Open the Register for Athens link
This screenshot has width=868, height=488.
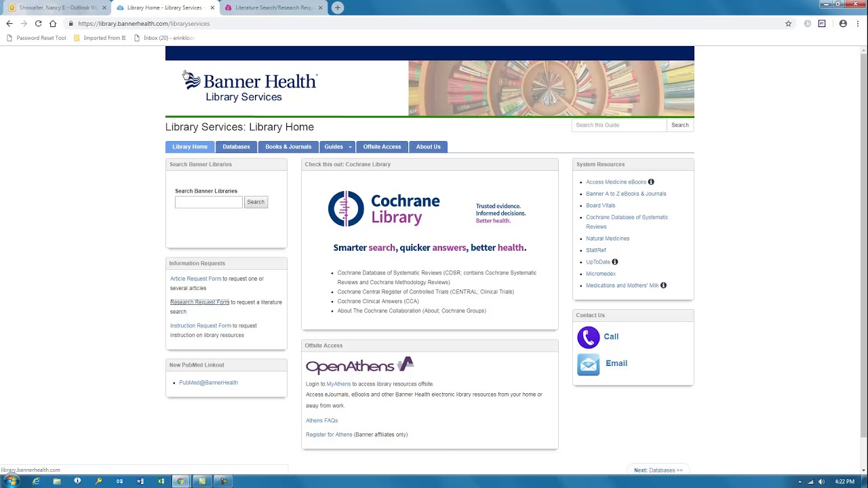point(329,434)
